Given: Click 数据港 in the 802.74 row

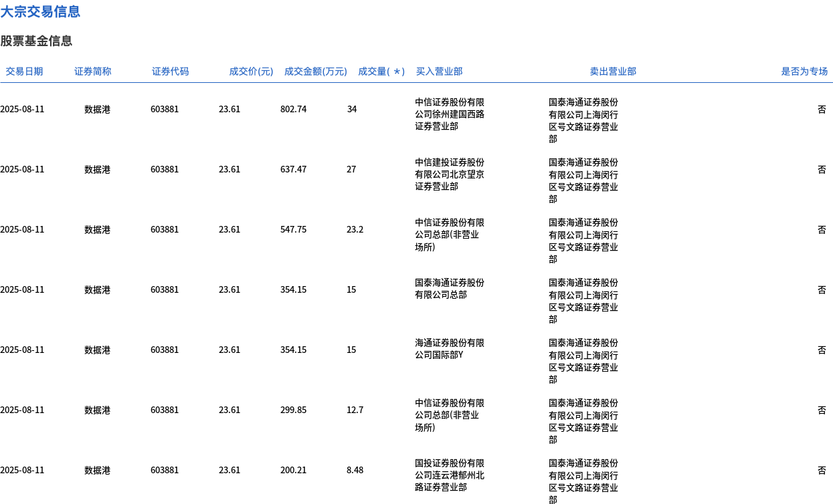Looking at the screenshot, I should click(x=98, y=109).
